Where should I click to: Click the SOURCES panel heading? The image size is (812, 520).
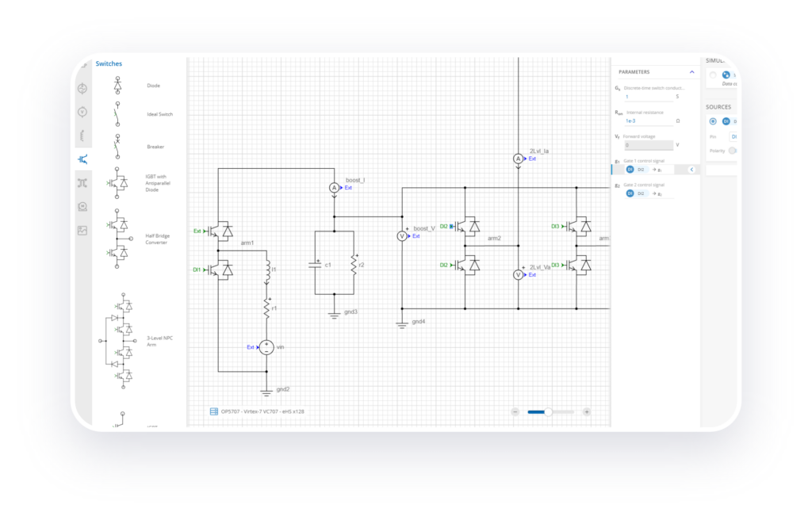pos(718,107)
